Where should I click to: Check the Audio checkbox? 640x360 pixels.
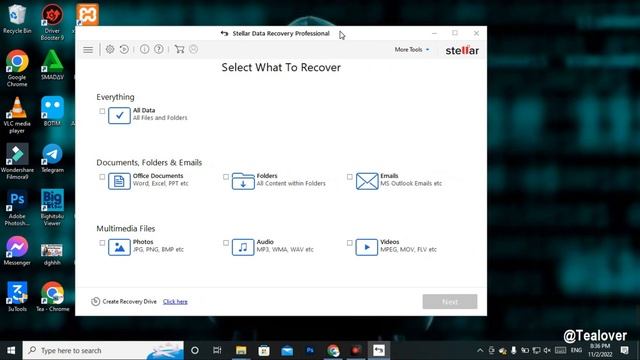pos(226,243)
